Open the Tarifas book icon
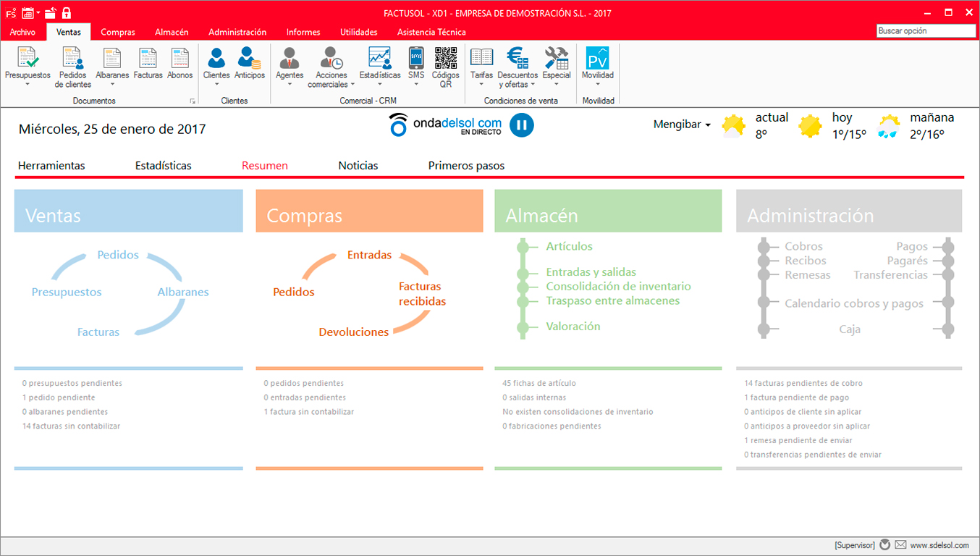 [481, 58]
